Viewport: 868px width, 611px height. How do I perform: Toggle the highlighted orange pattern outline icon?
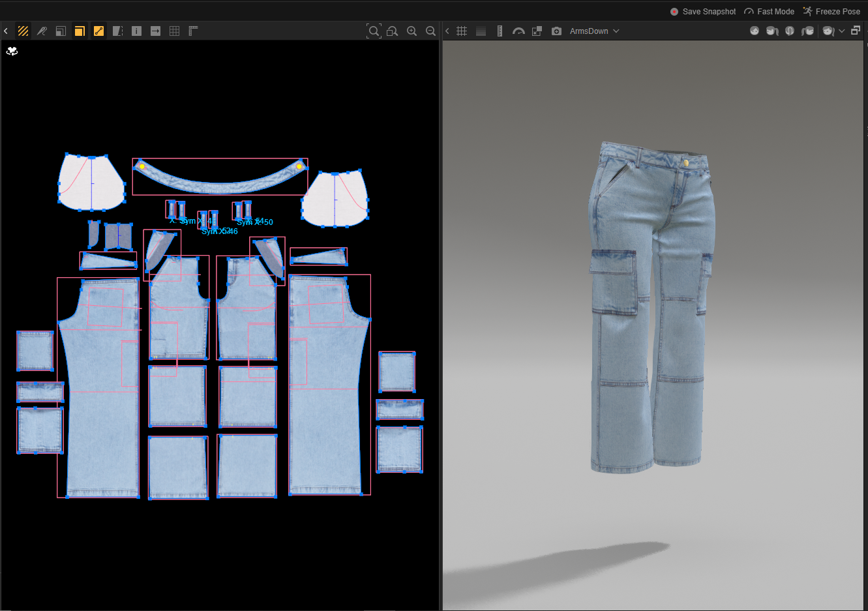coord(80,31)
